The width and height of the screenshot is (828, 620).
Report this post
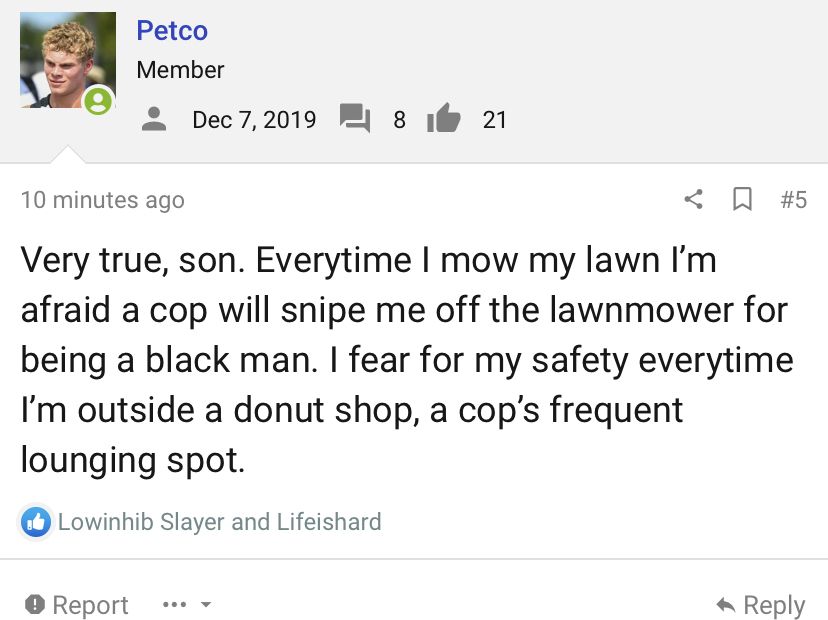[77, 605]
